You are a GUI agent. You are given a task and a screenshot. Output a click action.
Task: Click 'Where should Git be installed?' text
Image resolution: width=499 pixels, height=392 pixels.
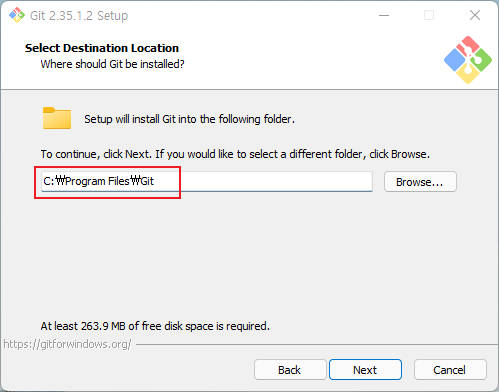112,64
